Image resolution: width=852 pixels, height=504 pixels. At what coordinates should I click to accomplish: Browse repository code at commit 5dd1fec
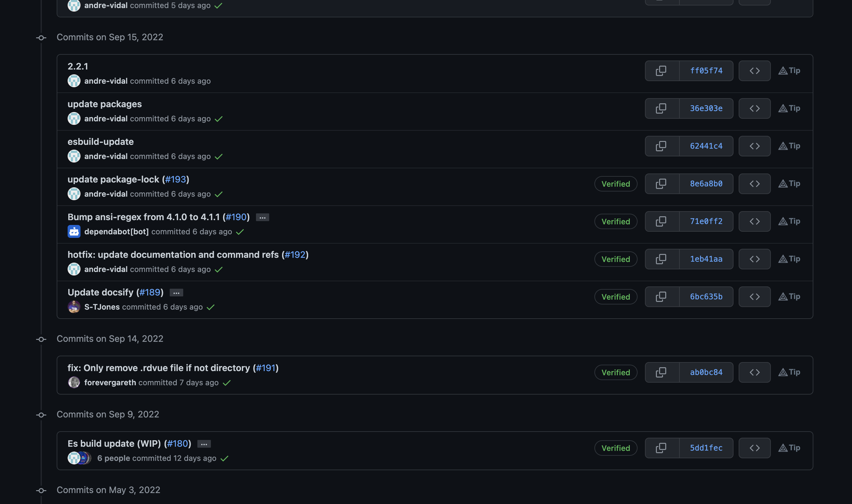[754, 448]
